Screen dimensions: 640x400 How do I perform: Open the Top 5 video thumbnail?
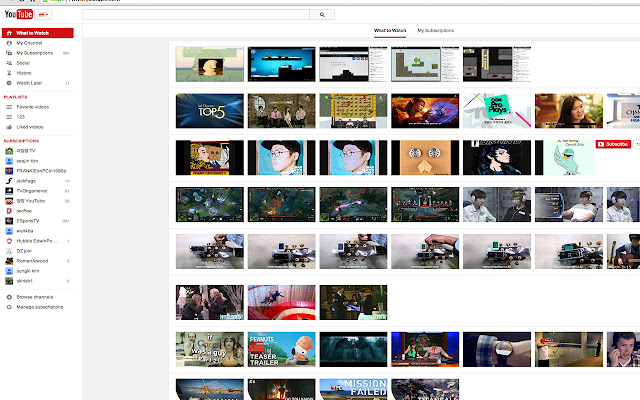tap(210, 111)
